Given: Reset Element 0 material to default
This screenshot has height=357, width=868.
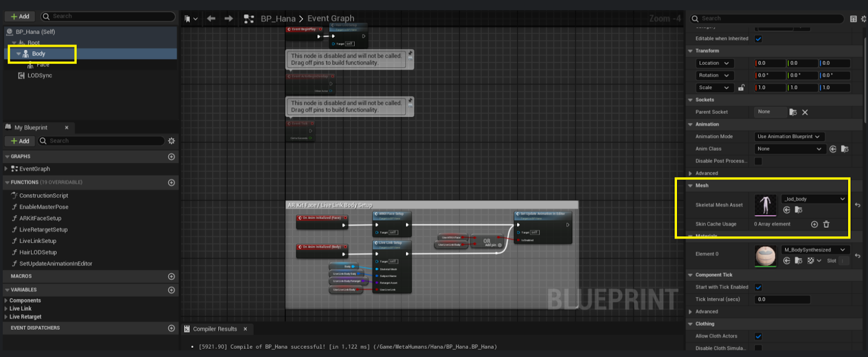Looking at the screenshot, I should coord(858,256).
